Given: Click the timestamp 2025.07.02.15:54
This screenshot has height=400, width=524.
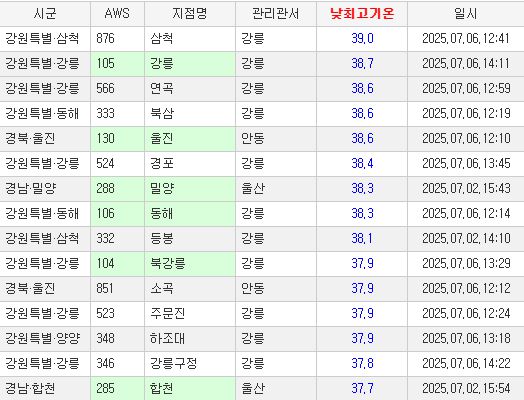Looking at the screenshot, I should point(466,389).
